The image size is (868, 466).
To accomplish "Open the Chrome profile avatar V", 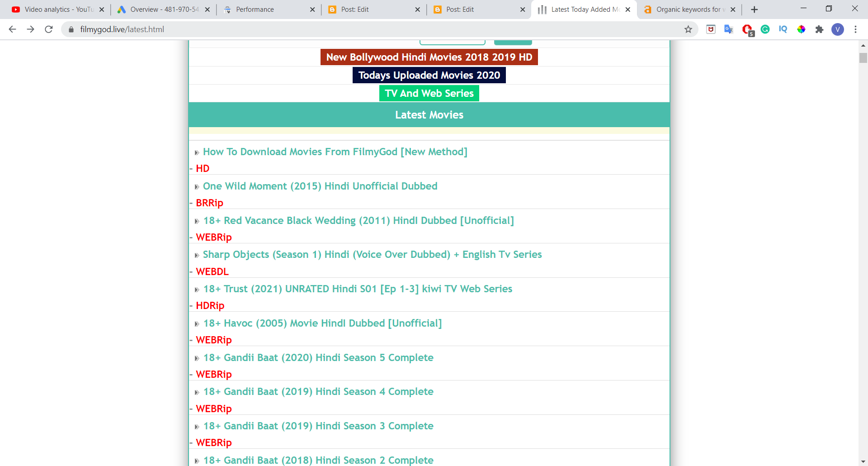I will pos(838,29).
